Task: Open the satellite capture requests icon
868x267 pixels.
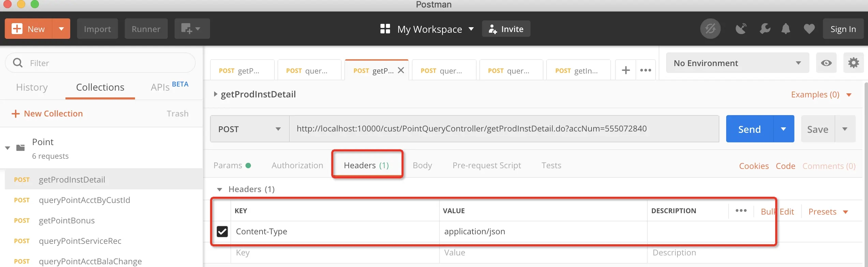Action: tap(740, 29)
